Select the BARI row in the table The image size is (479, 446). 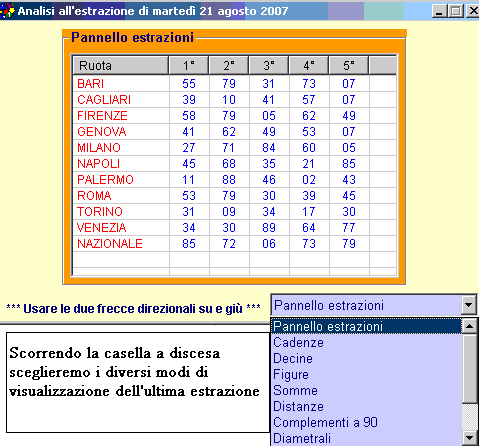(234, 83)
